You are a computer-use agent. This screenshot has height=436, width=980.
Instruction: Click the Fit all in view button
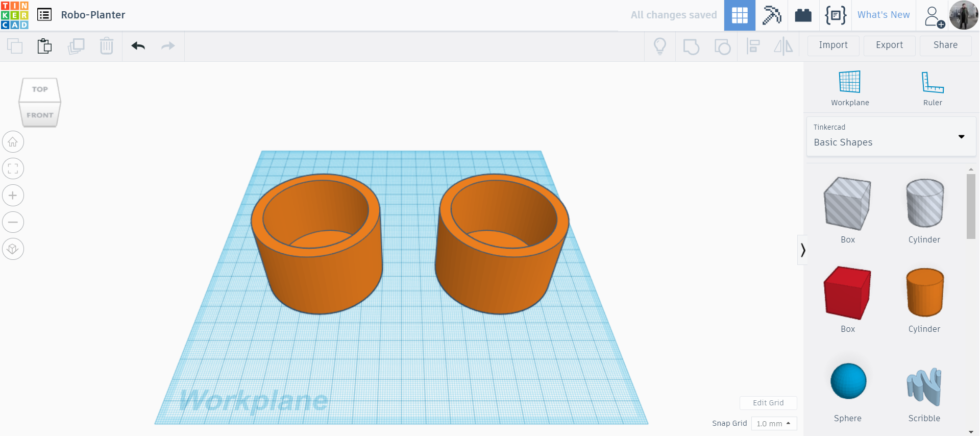(13, 168)
